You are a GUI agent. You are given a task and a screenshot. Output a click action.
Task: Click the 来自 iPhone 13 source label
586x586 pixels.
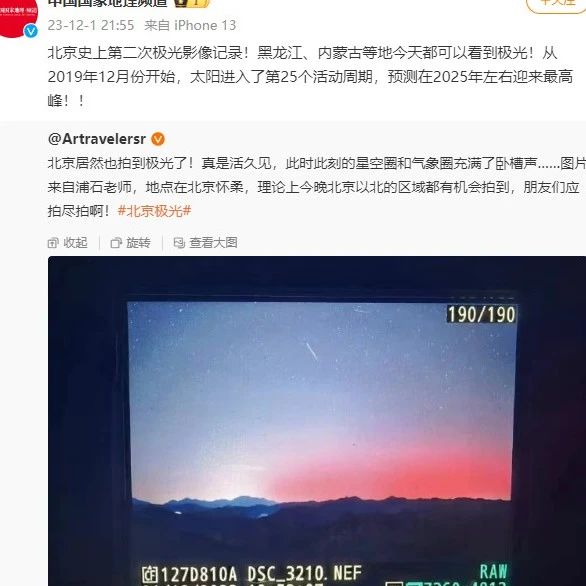pos(190,25)
